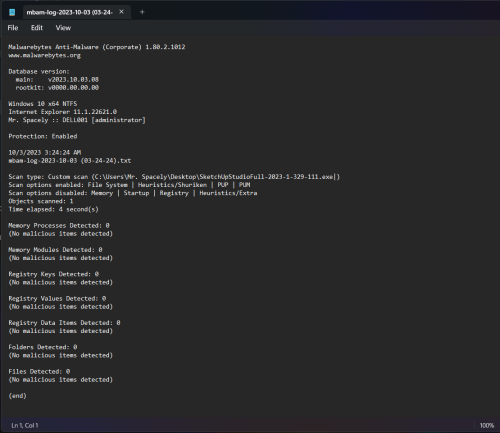
Task: Click the mbam-log-2023-10-03 (03-24-24).txt line
Action: click(70, 161)
